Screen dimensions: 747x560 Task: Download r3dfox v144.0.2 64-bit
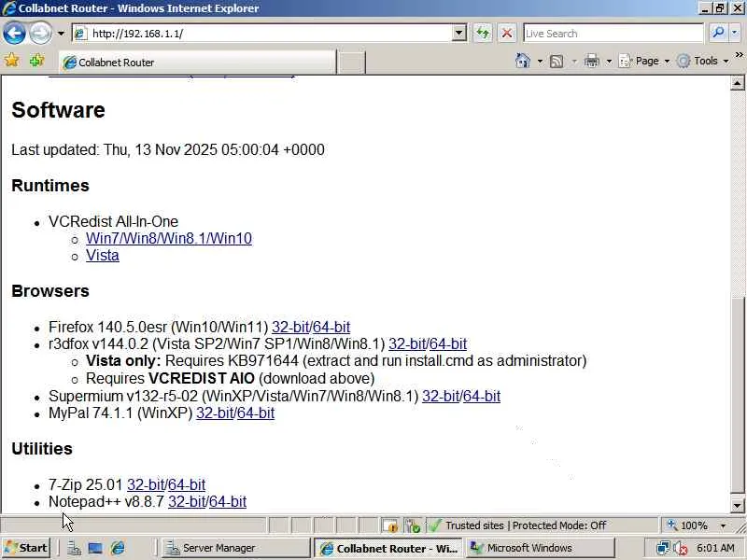448,343
